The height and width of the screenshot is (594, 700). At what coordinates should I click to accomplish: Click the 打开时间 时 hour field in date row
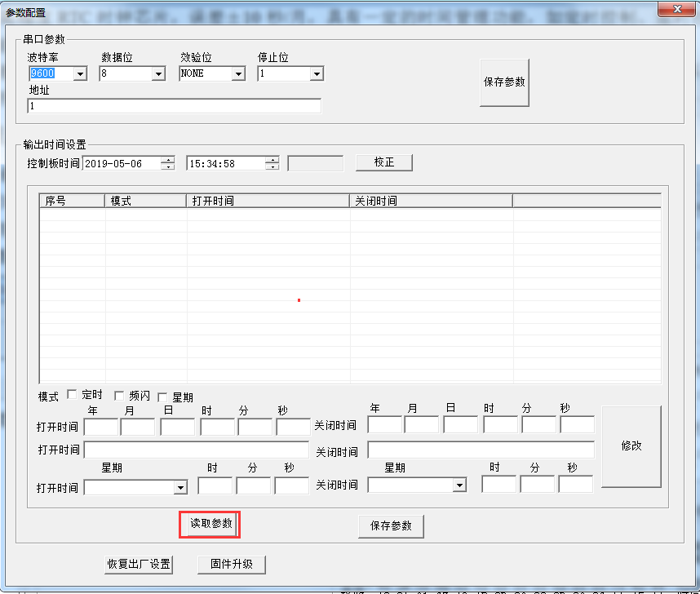tap(217, 427)
